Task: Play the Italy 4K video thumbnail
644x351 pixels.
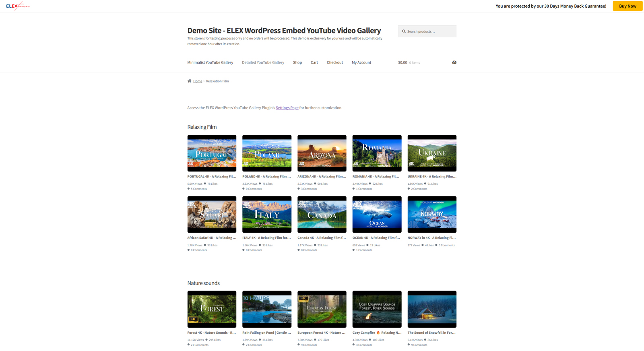Action: (267, 215)
